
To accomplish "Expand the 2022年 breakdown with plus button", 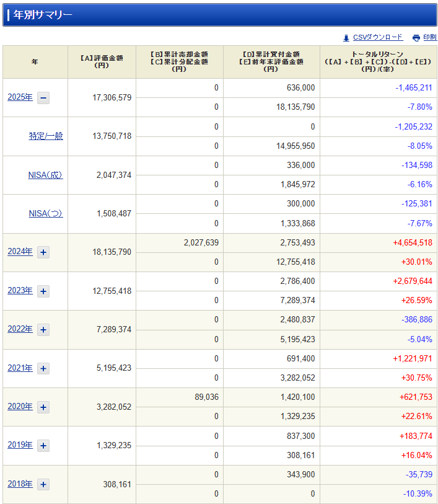I will point(43,330).
